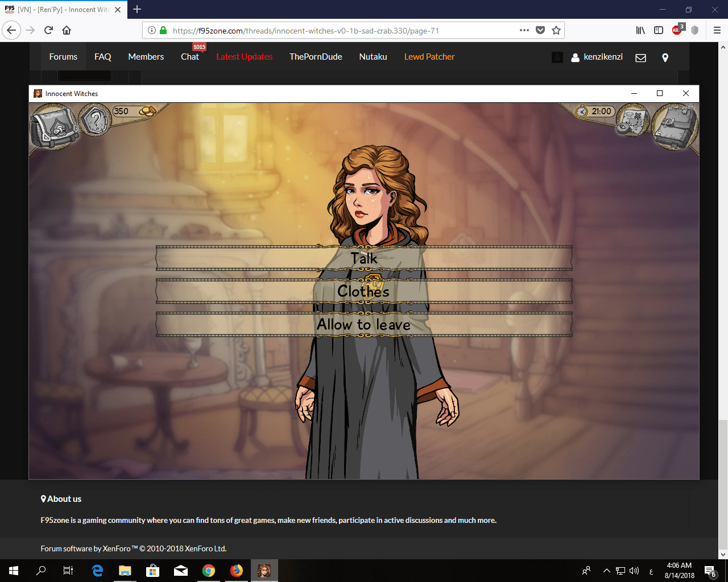Toggle the browser sidebar view
728x582 pixels.
point(659,30)
